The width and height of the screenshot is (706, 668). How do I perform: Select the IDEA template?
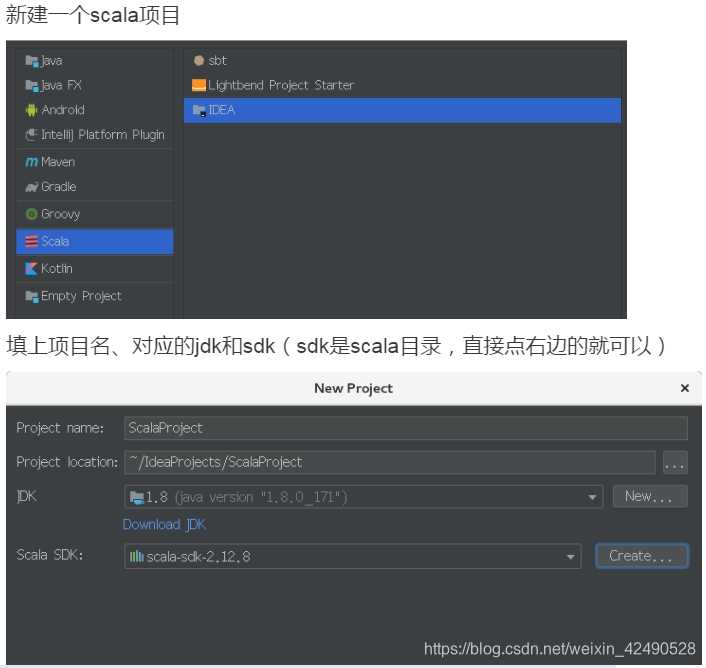point(402,110)
